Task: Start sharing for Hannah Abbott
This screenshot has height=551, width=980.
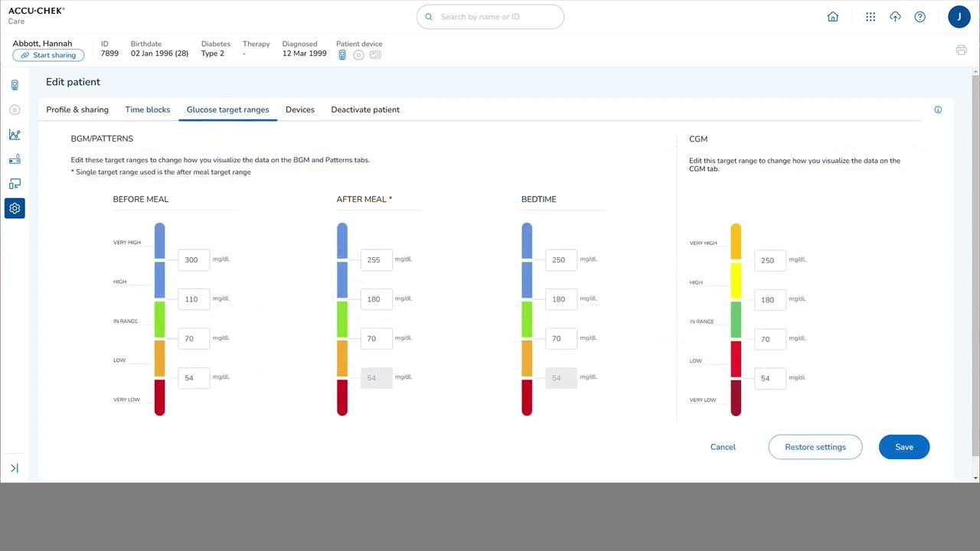Action: pyautogui.click(x=48, y=55)
